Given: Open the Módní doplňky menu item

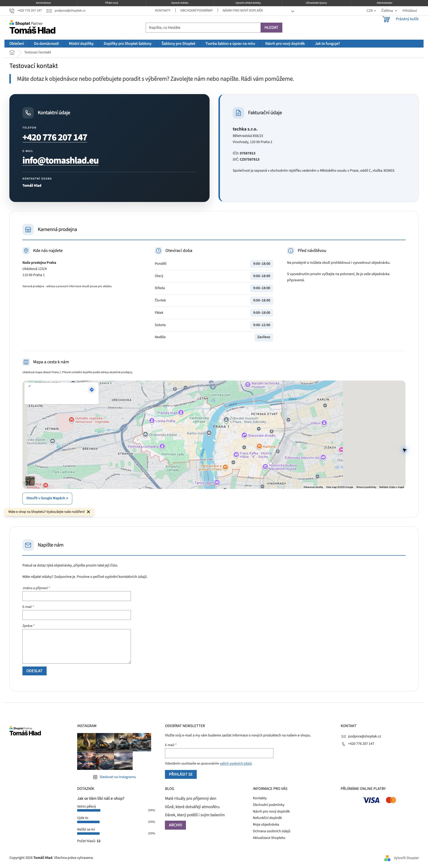Looking at the screenshot, I should tap(81, 43).
